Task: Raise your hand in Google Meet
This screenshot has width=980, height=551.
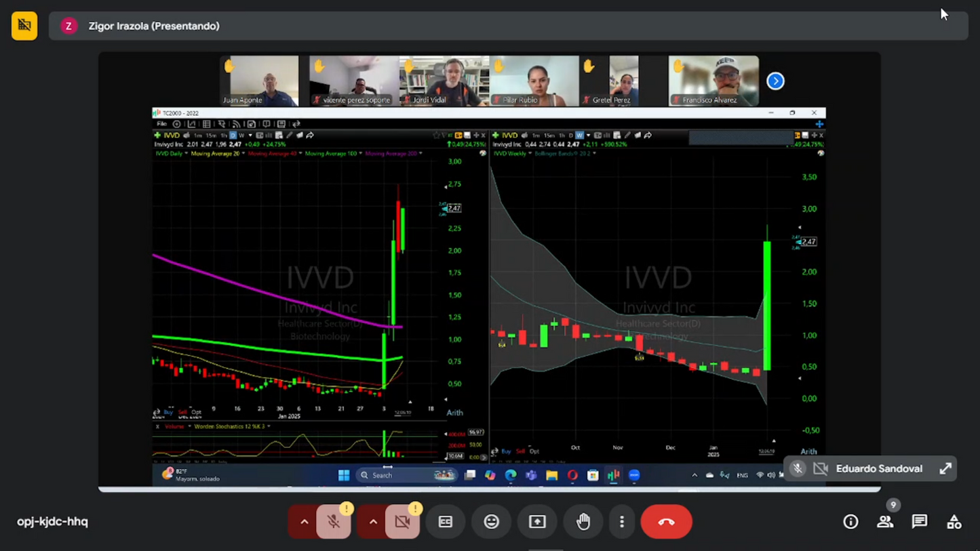Action: 583,521
